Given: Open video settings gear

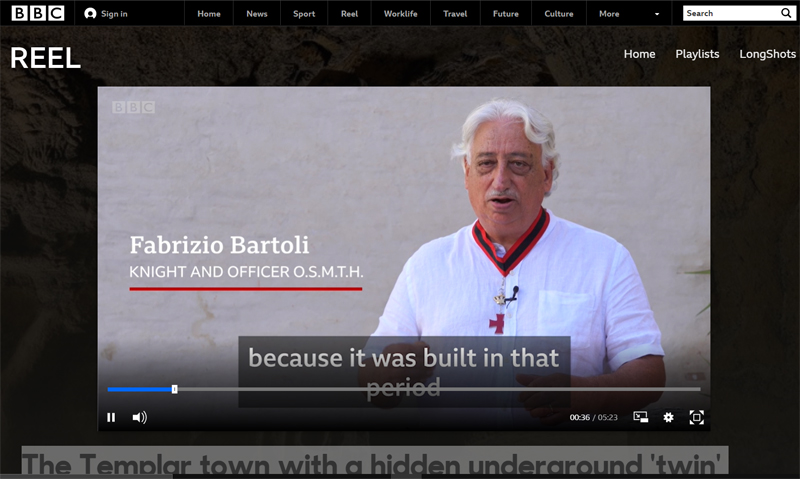Looking at the screenshot, I should [668, 417].
